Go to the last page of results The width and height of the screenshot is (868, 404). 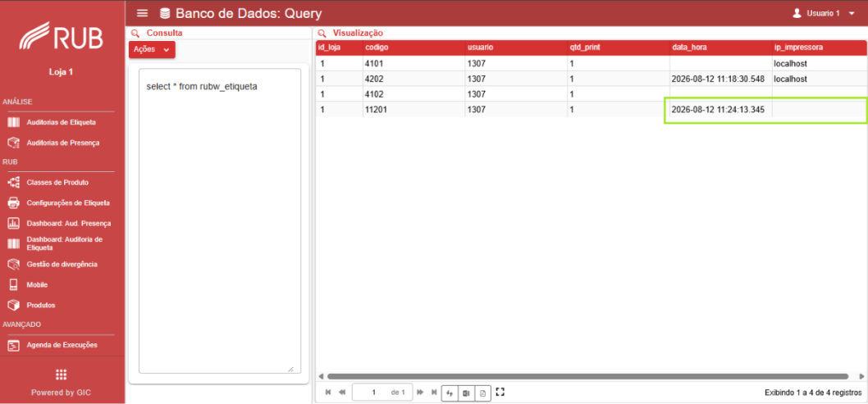[x=434, y=393]
